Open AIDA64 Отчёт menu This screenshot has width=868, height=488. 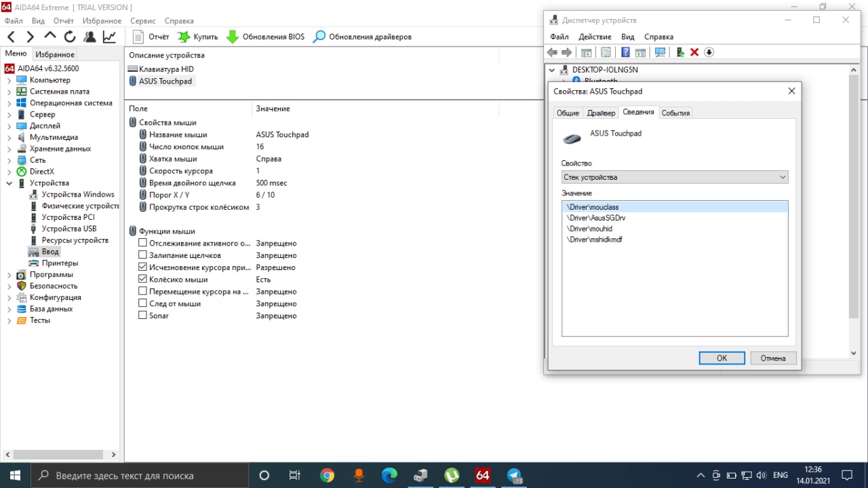click(x=63, y=21)
